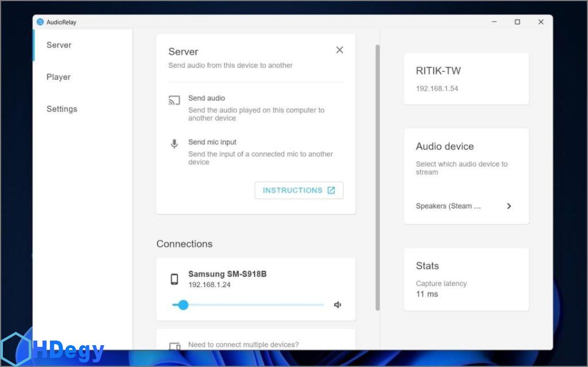
Task: Click the cast icon beside Send audio
Action: click(x=174, y=101)
